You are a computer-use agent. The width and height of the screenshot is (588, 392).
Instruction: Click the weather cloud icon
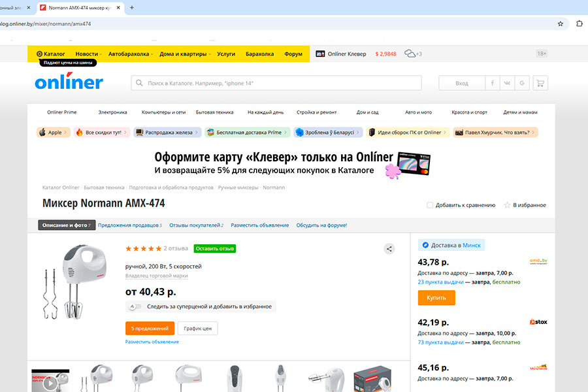(410, 54)
